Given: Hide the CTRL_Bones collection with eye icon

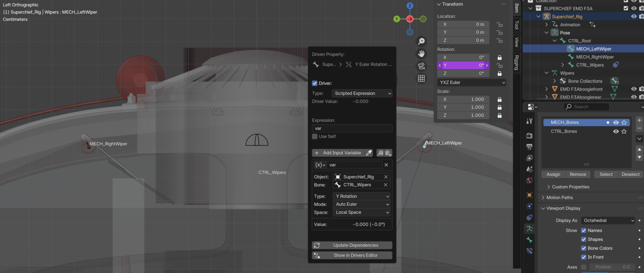Looking at the screenshot, I should [616, 132].
